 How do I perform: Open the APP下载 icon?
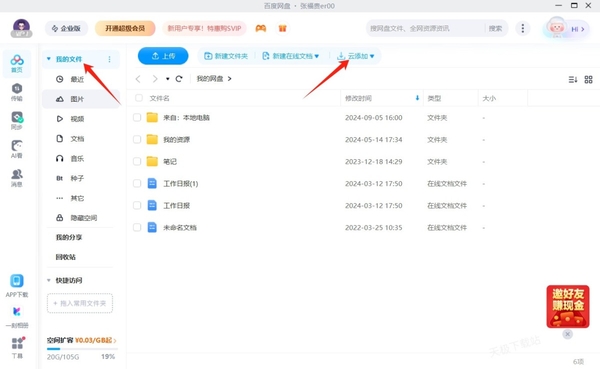[x=17, y=286]
